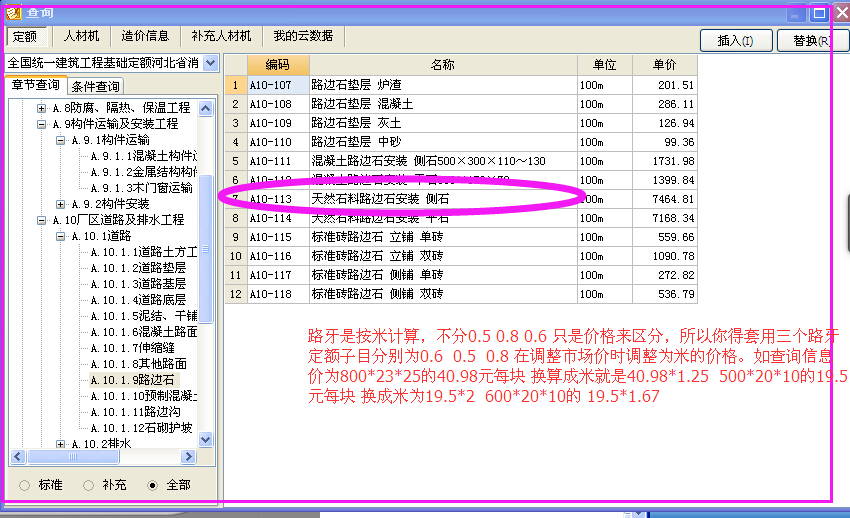Click price cell 1731.98
The image size is (850, 518).
point(665,161)
